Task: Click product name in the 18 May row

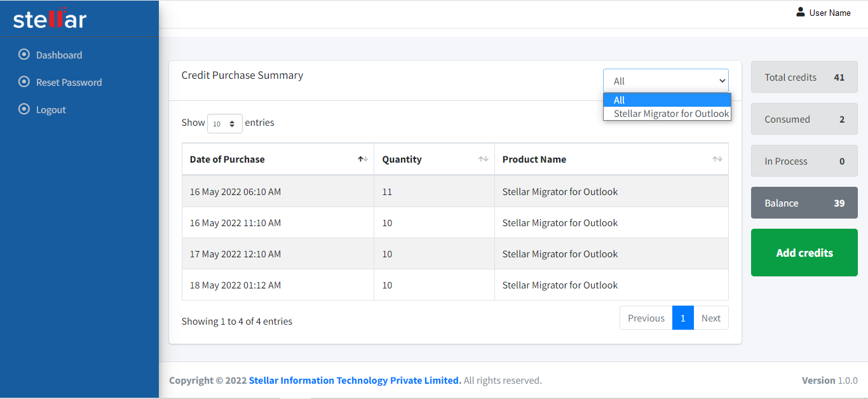Action: pyautogui.click(x=611, y=285)
